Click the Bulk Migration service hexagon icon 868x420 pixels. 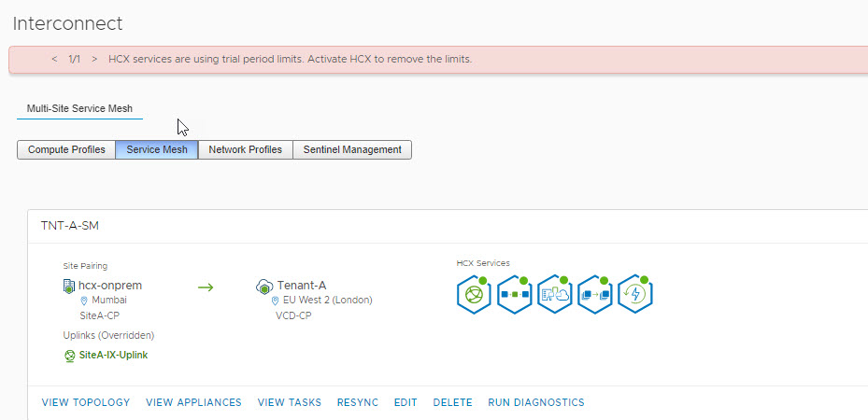pos(595,294)
